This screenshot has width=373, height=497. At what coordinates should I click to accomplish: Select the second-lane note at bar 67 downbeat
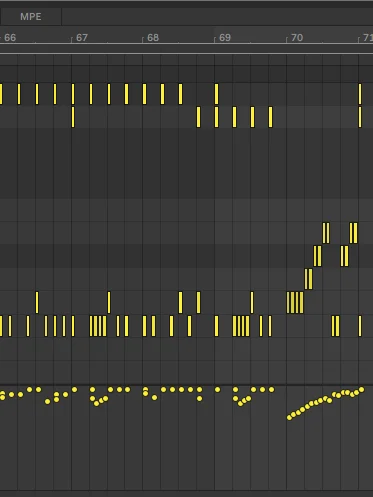[73, 117]
